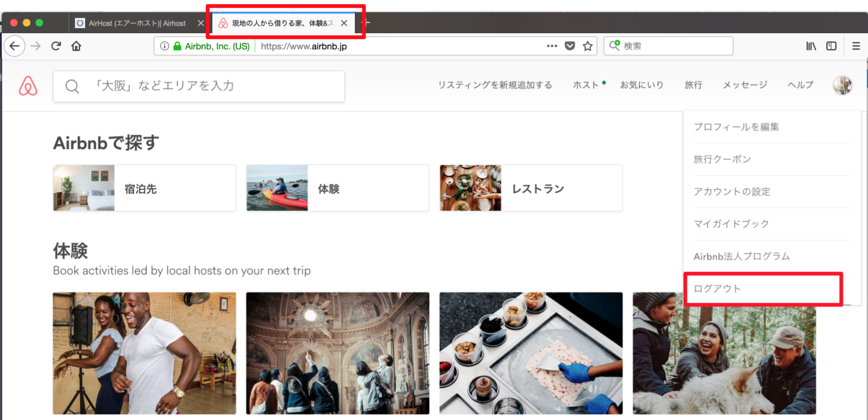Open the Library bookshelf icon
This screenshot has width=868, height=420.
[x=811, y=46]
